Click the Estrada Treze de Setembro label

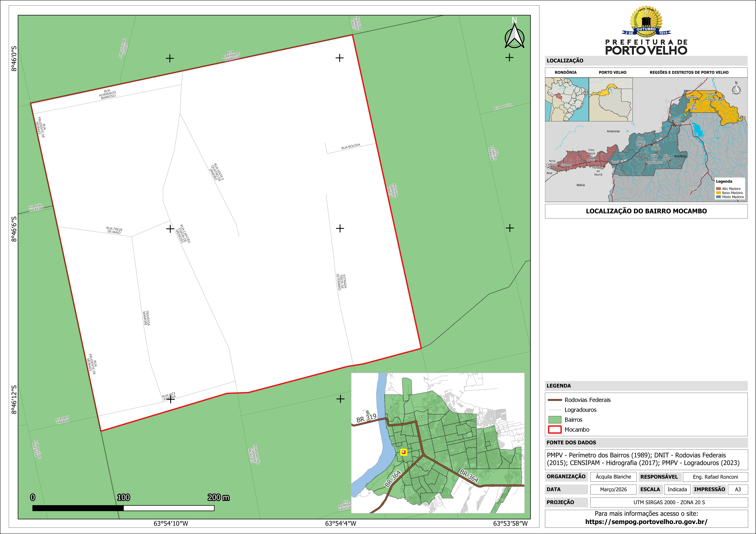pyautogui.click(x=341, y=282)
